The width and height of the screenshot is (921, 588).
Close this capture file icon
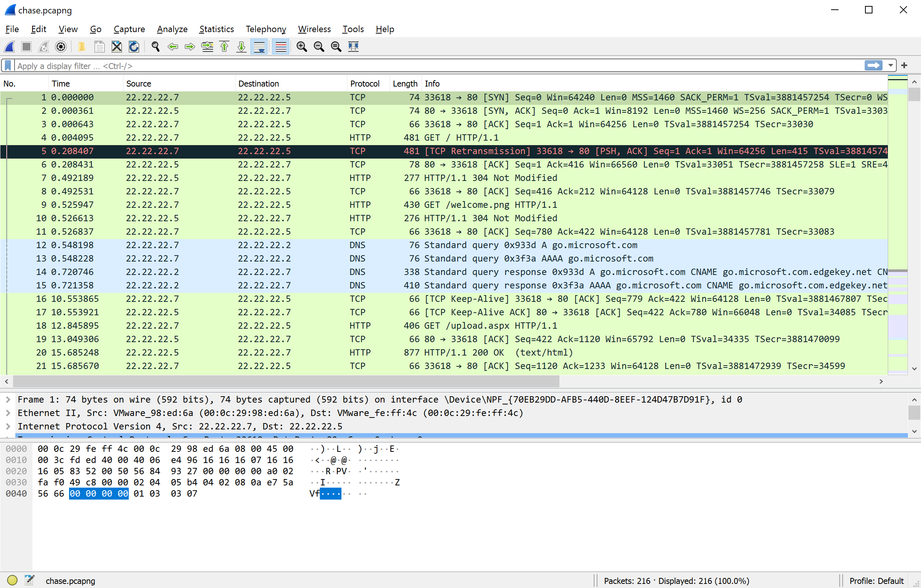[117, 47]
